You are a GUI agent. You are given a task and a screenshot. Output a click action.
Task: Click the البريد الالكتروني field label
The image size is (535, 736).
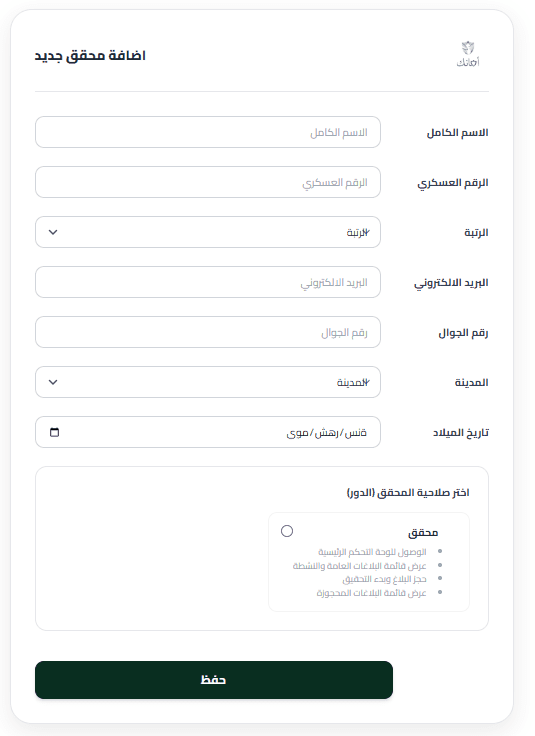[x=451, y=283]
